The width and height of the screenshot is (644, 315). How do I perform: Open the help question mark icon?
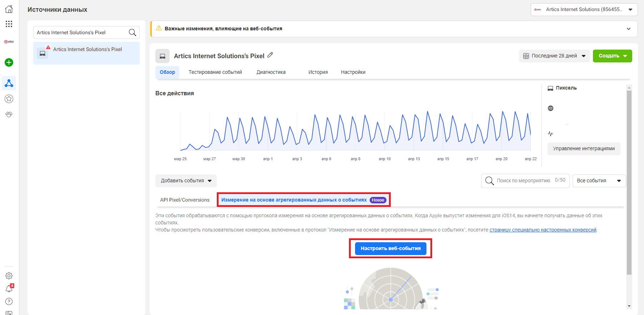click(x=9, y=301)
